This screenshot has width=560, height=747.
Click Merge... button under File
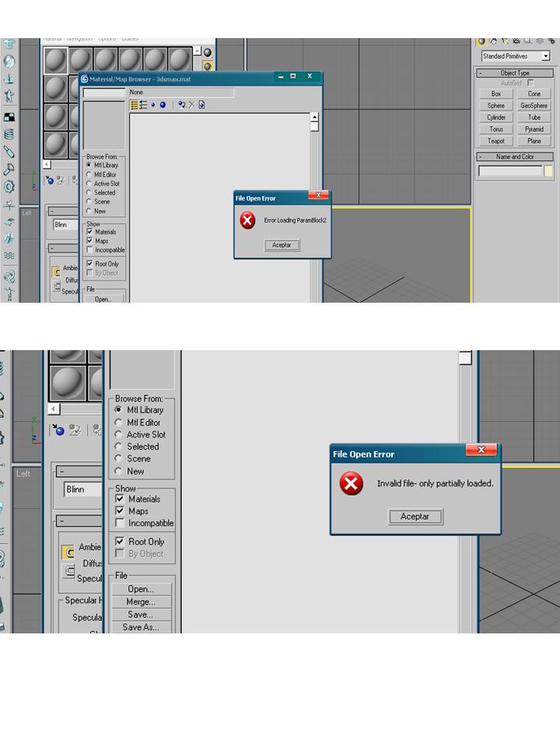141,601
